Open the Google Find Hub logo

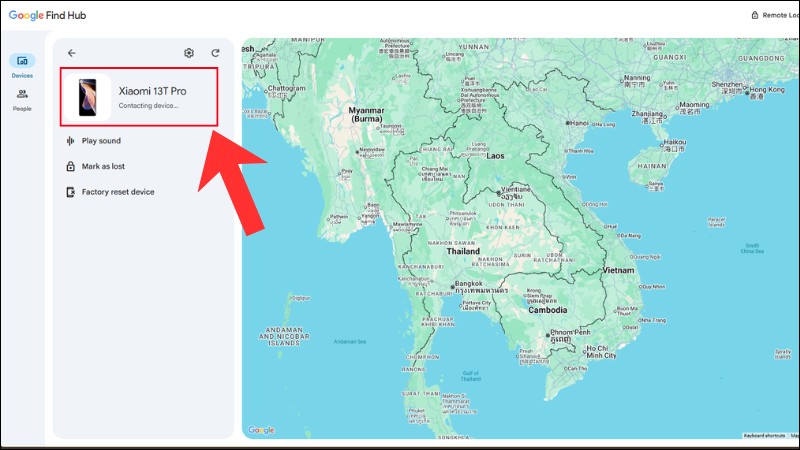[x=47, y=15]
